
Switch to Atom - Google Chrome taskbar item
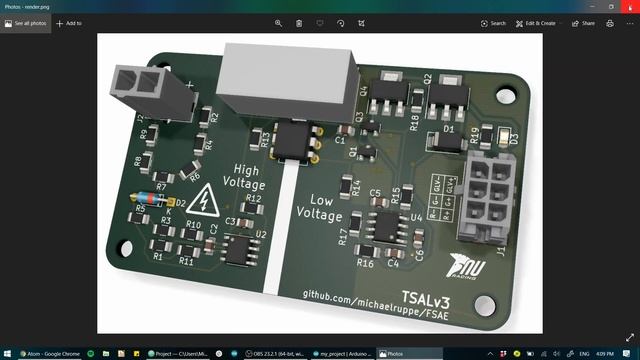(50, 353)
